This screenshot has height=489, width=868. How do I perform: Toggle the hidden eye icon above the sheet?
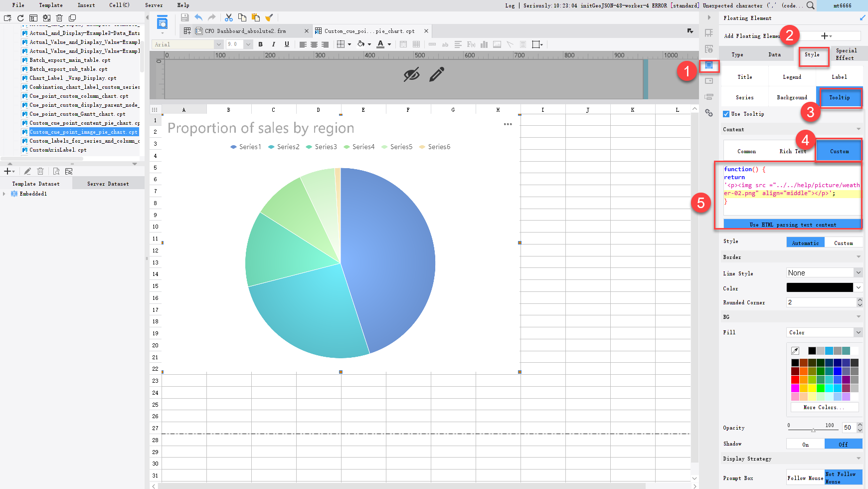[x=411, y=75]
